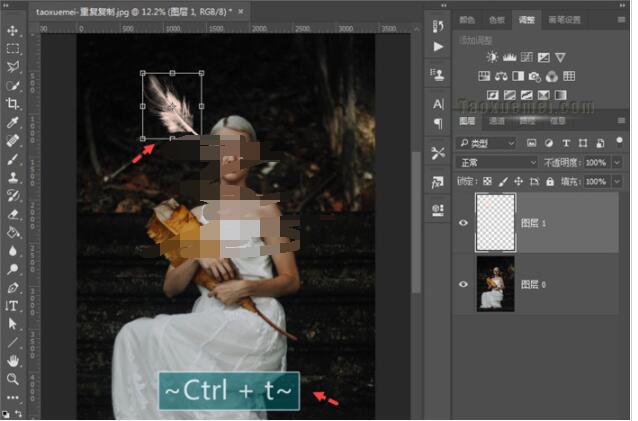
Task: Select the Paint Bucket tool
Action: tap(13, 233)
